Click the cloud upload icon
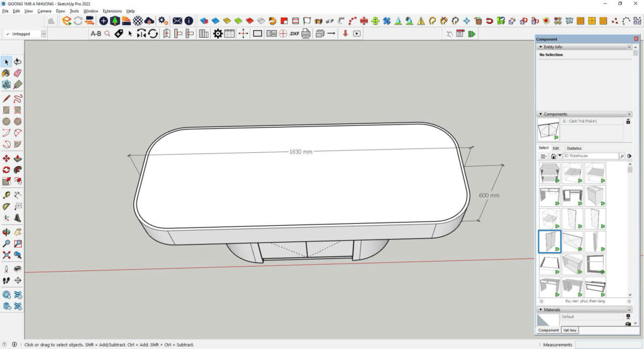644x349 pixels. tap(150, 21)
